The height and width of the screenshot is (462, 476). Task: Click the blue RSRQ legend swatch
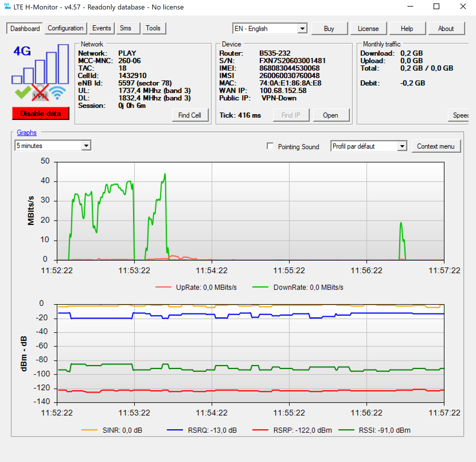(x=175, y=430)
